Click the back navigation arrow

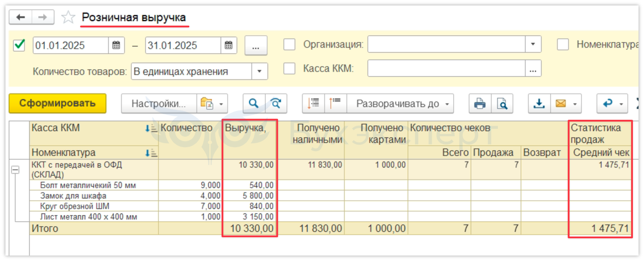(20, 17)
